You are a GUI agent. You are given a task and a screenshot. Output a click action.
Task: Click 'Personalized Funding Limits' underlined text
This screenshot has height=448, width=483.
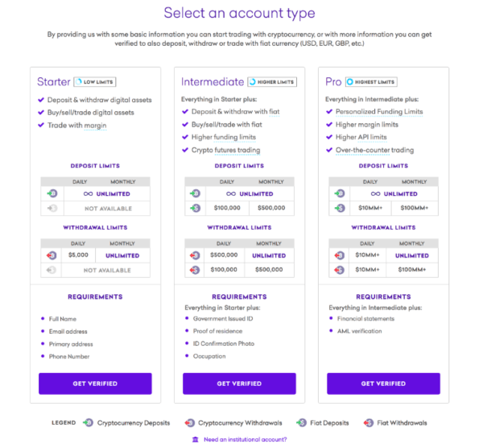click(x=379, y=112)
